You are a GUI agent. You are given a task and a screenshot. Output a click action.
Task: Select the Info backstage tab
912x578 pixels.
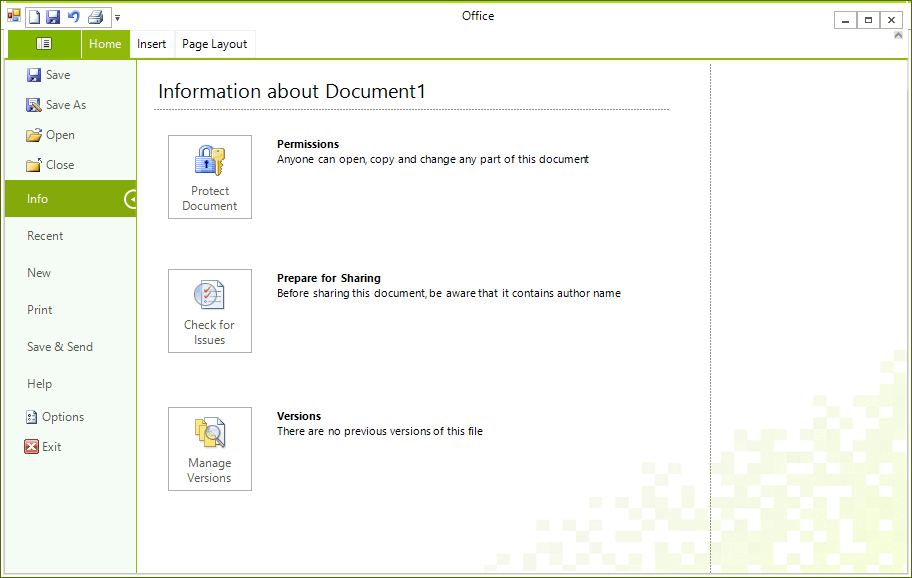tap(70, 199)
